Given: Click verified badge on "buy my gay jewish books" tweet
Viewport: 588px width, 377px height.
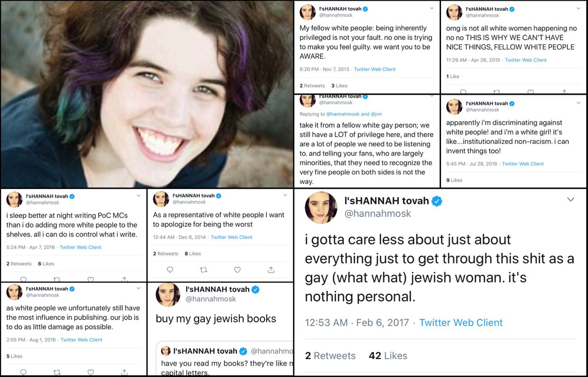Looking at the screenshot, I should coord(255,290).
